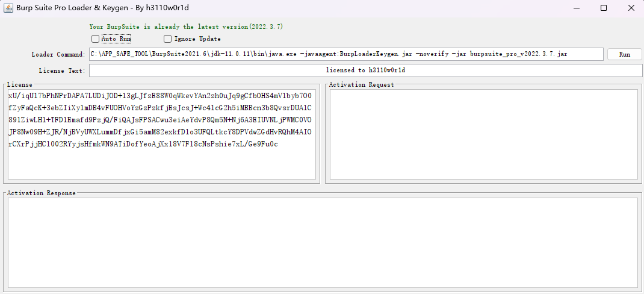Click the latest version status message

tap(186, 27)
